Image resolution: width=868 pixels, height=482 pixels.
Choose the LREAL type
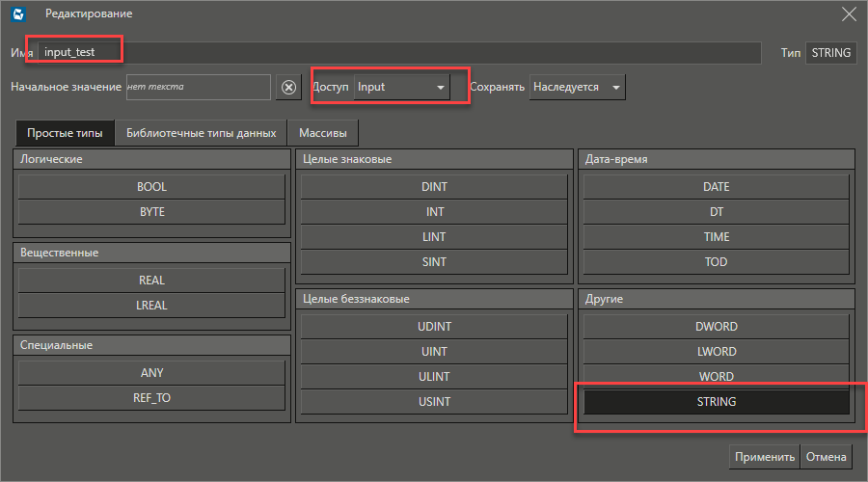coord(151,306)
